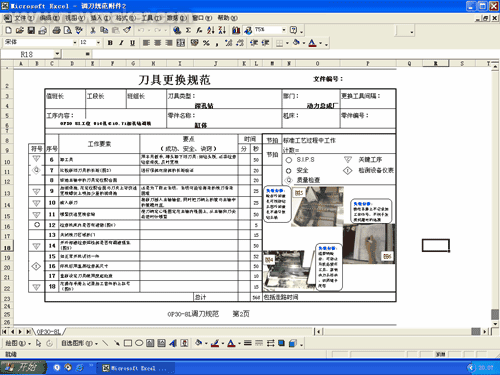Open the Chart Wizard icon
This screenshot has height=375, width=500.
(236, 30)
